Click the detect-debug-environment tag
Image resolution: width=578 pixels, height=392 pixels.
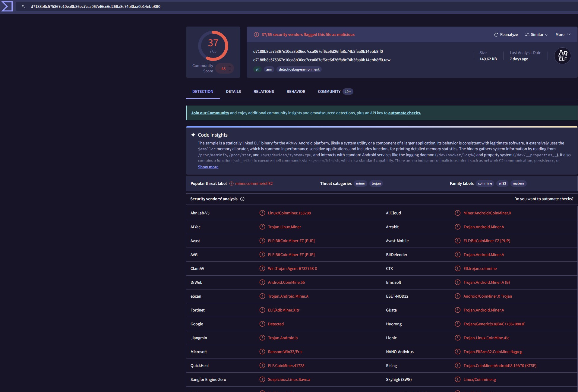tap(299, 69)
